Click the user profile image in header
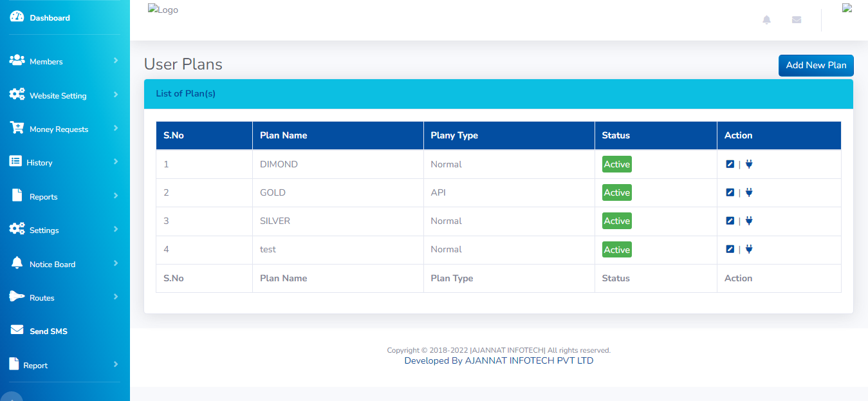The width and height of the screenshot is (868, 401). pos(847,8)
